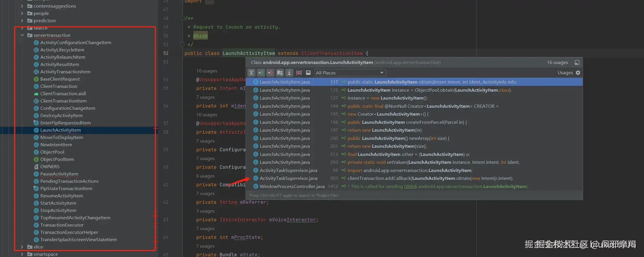
Task: Click '16 usages' count in popup header
Action: click(x=558, y=62)
